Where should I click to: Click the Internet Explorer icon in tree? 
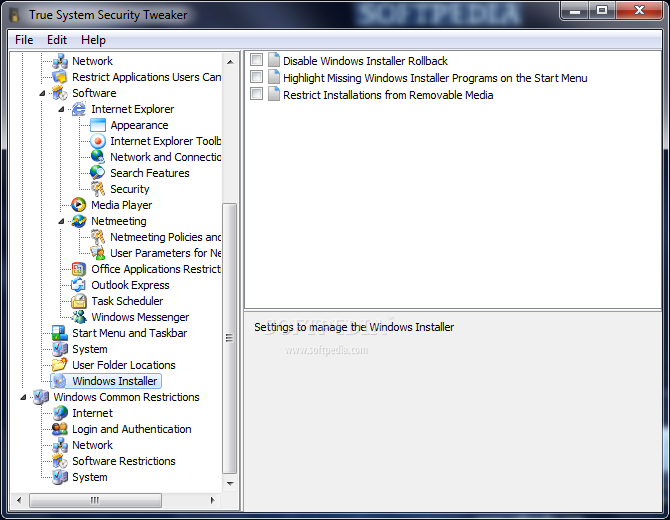79,109
